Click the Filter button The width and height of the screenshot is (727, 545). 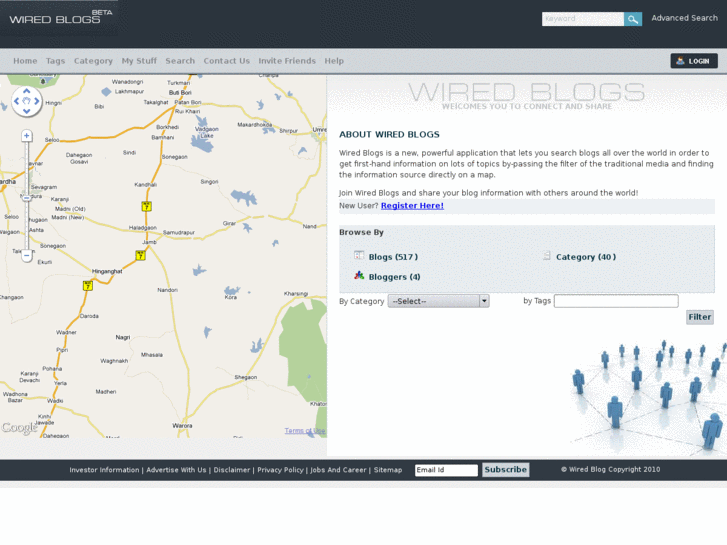tap(700, 317)
